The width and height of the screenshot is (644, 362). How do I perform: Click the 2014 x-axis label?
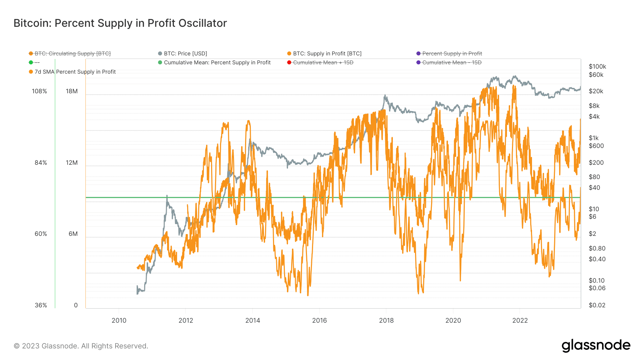tap(253, 321)
